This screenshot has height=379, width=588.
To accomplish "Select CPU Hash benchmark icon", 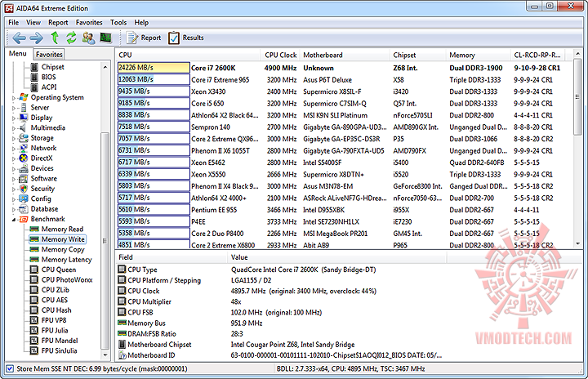I will (x=34, y=310).
